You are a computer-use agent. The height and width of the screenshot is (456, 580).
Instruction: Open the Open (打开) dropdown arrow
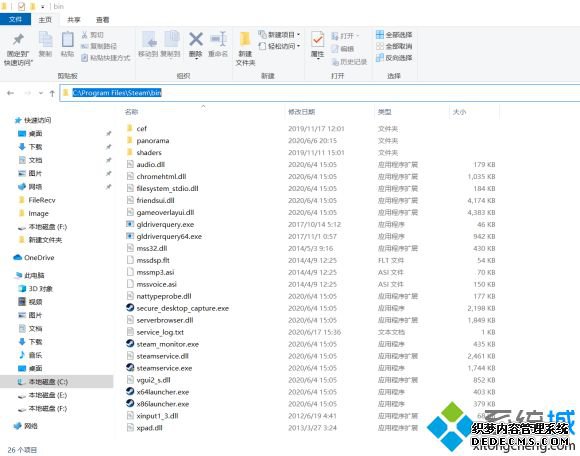coord(358,36)
